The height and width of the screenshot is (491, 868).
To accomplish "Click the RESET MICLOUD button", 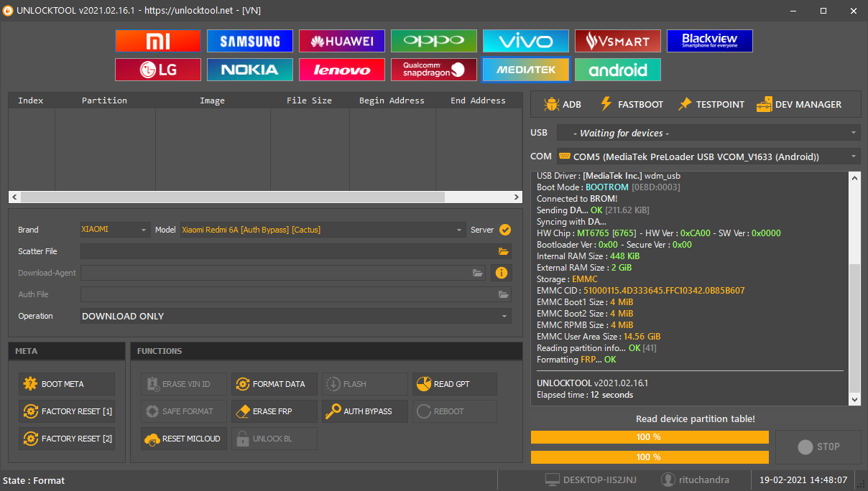I will pyautogui.click(x=184, y=439).
